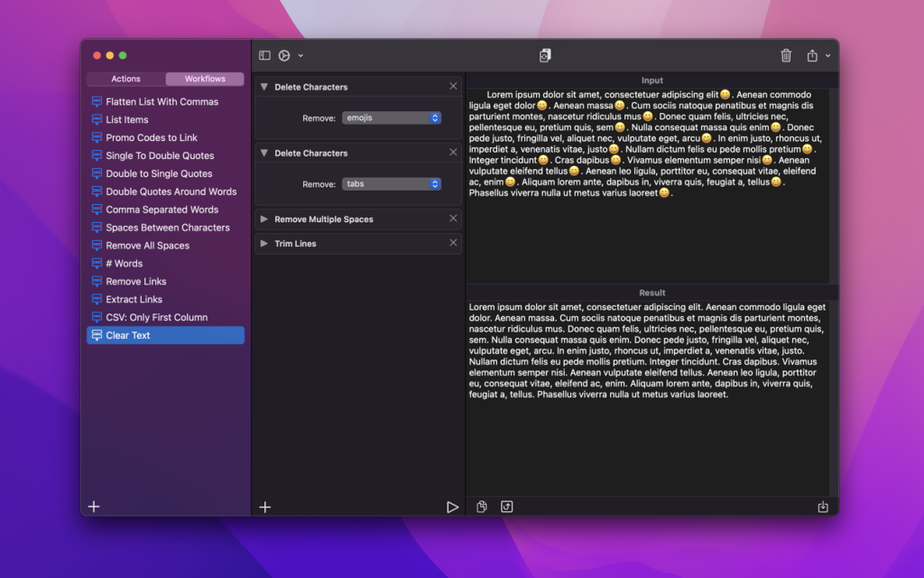
Task: Add a new action with the plus button
Action: [264, 507]
